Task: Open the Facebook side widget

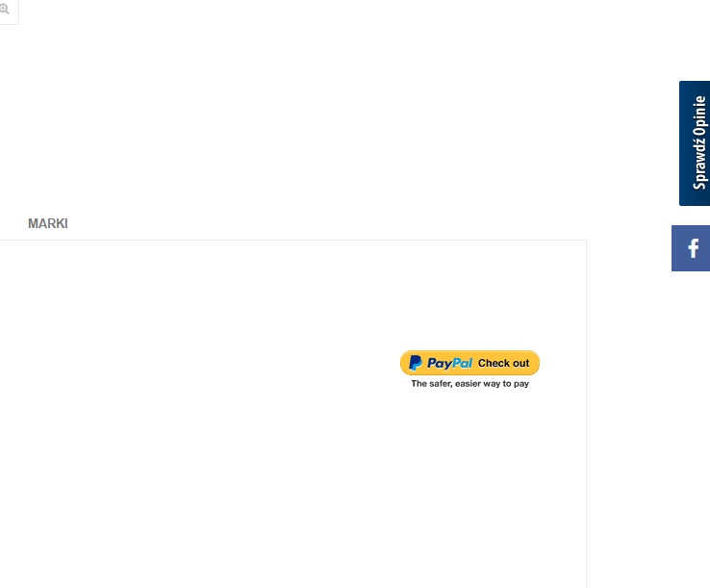Action: click(x=691, y=248)
